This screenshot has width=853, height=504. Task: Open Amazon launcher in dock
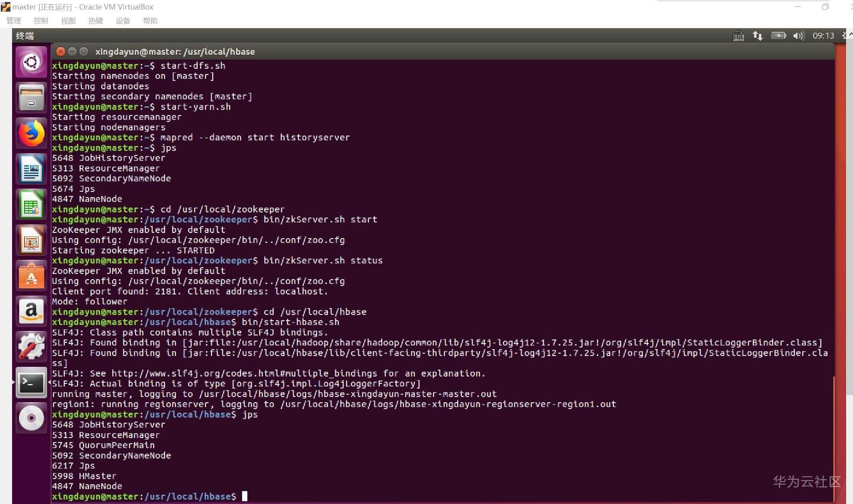tap(31, 311)
